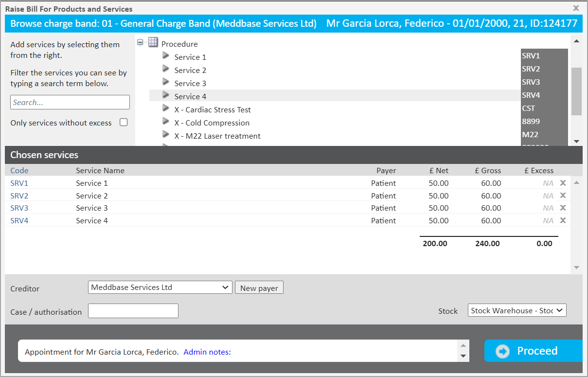Click the service list scrollbar thumb

[576, 91]
